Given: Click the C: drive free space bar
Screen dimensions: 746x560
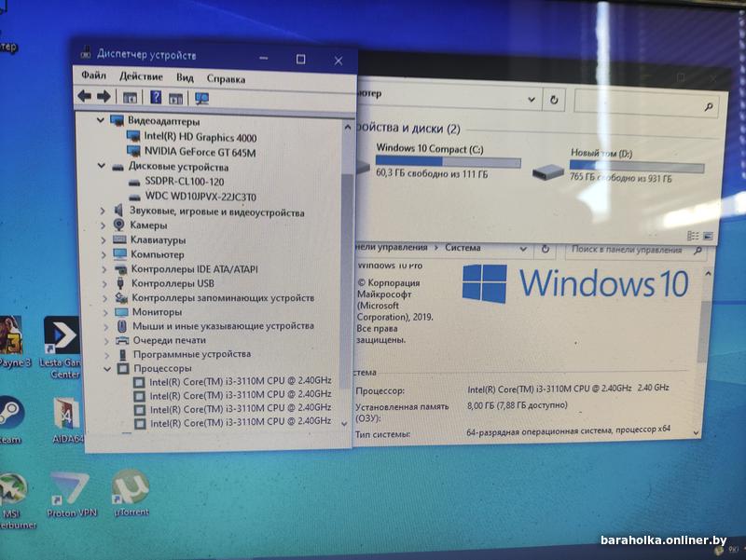Looking at the screenshot, I should click(x=449, y=162).
